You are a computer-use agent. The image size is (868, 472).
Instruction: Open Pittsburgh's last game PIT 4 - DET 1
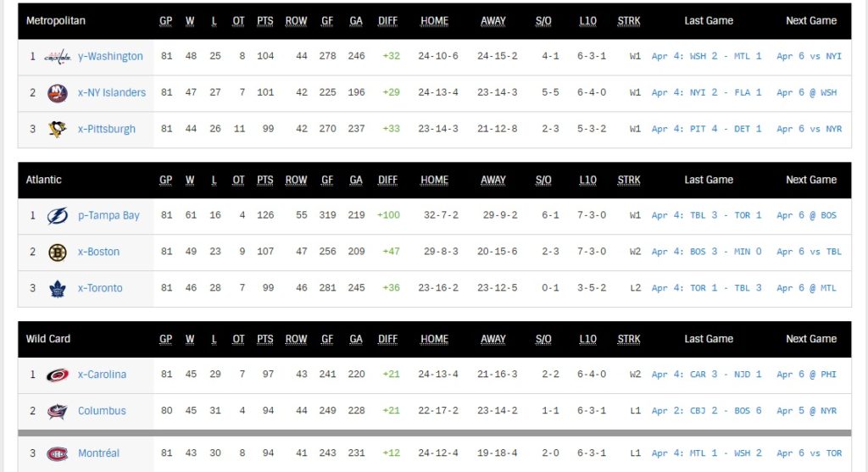coord(707,130)
